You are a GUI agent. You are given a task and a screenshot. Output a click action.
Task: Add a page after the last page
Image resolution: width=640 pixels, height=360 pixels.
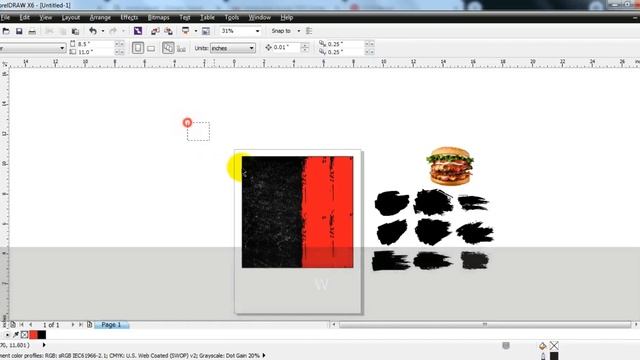pos(89,325)
